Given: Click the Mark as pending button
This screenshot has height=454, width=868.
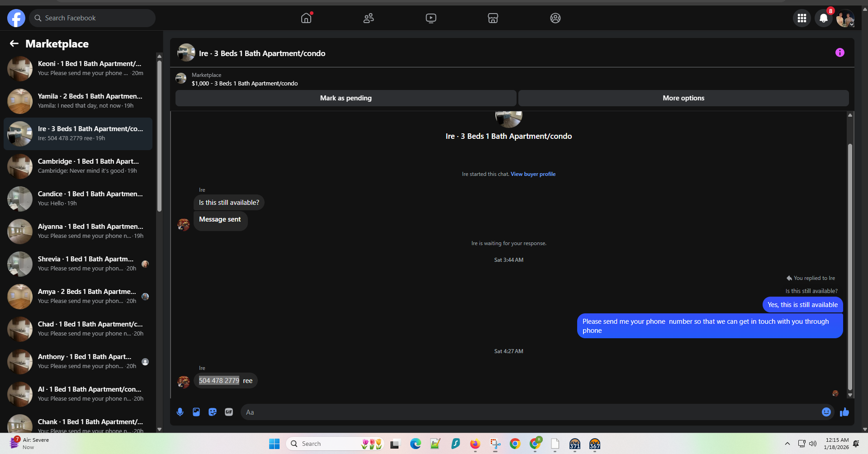Looking at the screenshot, I should pos(346,98).
